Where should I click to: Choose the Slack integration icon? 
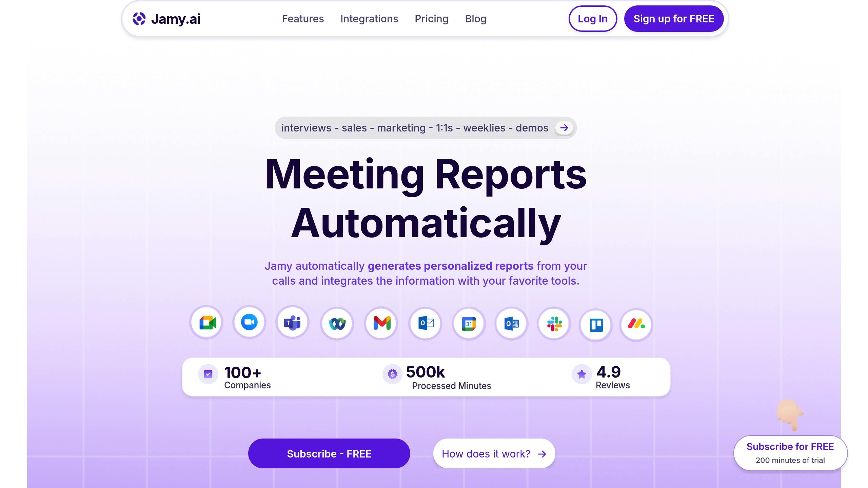tap(555, 324)
